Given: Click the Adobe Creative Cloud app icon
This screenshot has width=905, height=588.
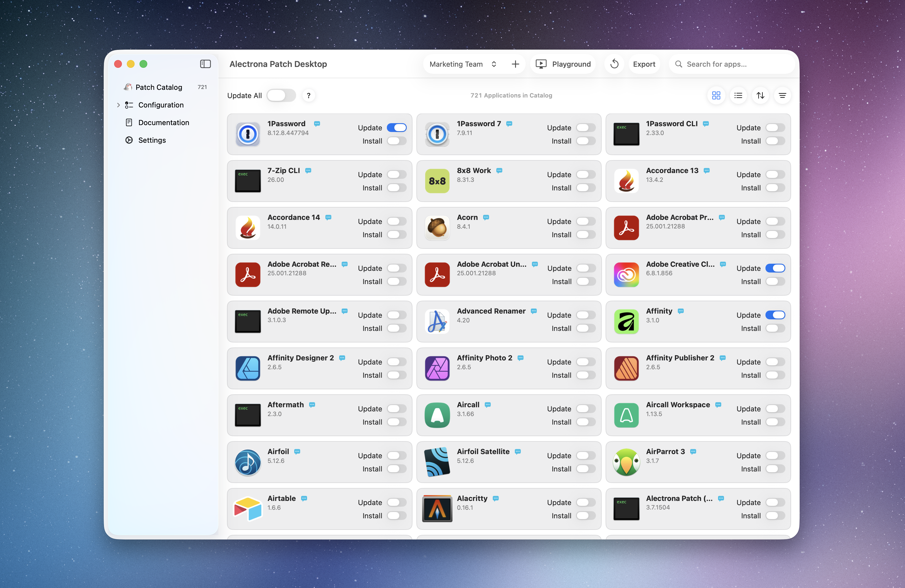Looking at the screenshot, I should (626, 275).
